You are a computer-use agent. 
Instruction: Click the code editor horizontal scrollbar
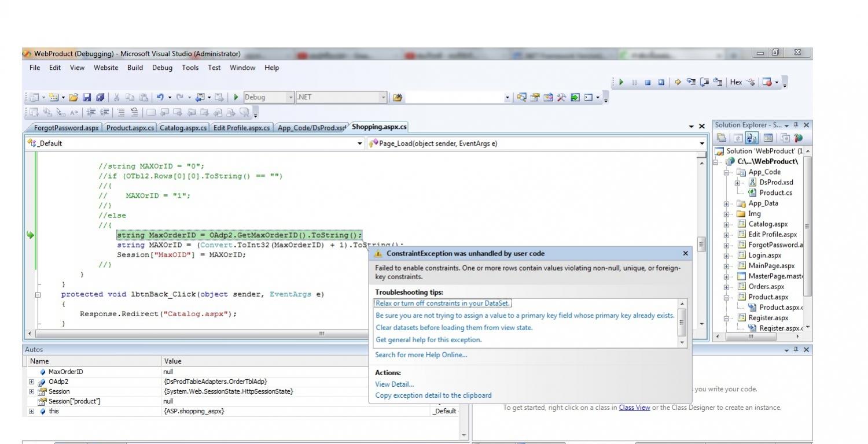[x=322, y=334]
